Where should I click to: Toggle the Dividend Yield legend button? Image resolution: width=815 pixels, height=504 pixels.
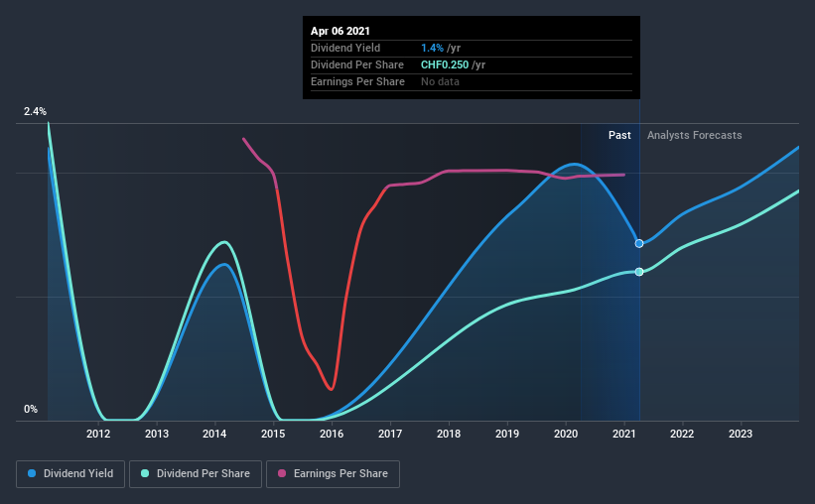tap(70, 474)
